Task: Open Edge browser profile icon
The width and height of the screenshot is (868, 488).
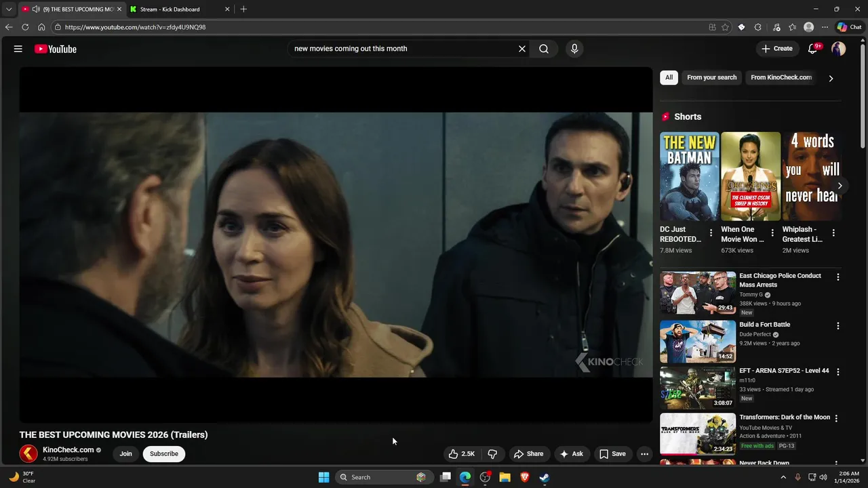Action: point(808,27)
